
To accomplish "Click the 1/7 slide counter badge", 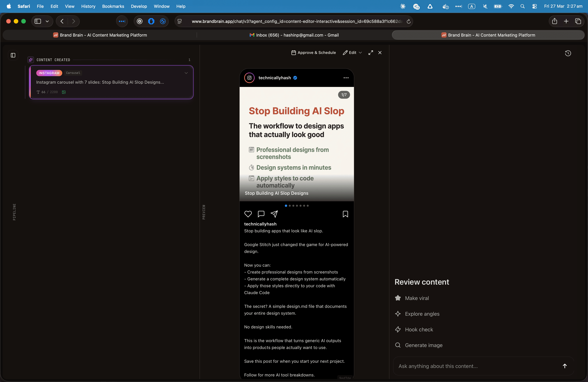I will point(344,95).
